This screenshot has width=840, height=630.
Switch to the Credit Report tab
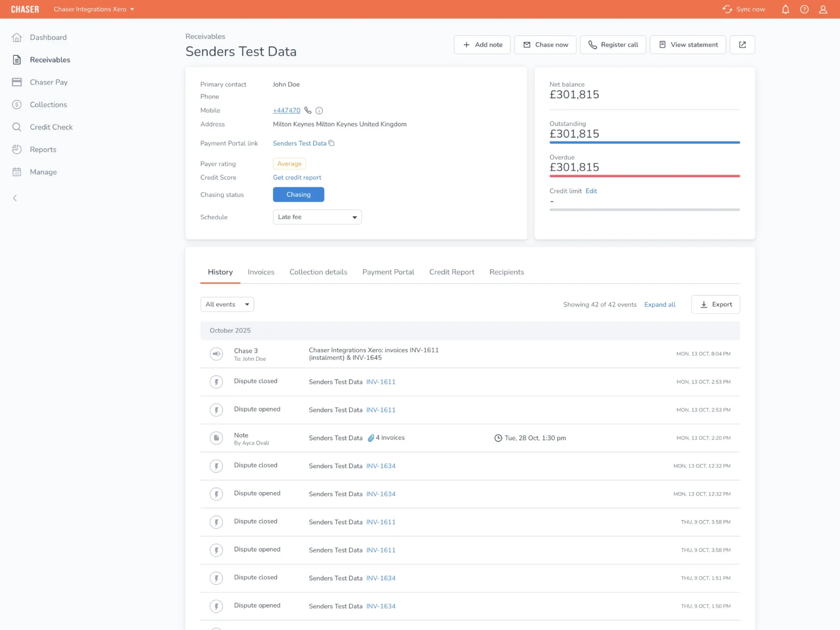[x=452, y=272]
